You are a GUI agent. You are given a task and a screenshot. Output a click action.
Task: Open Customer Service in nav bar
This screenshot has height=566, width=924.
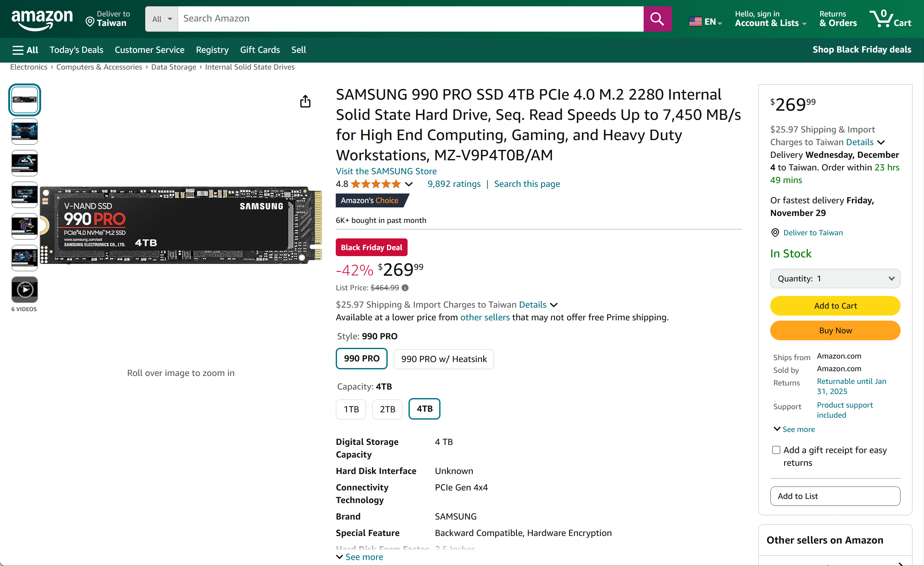tap(149, 50)
